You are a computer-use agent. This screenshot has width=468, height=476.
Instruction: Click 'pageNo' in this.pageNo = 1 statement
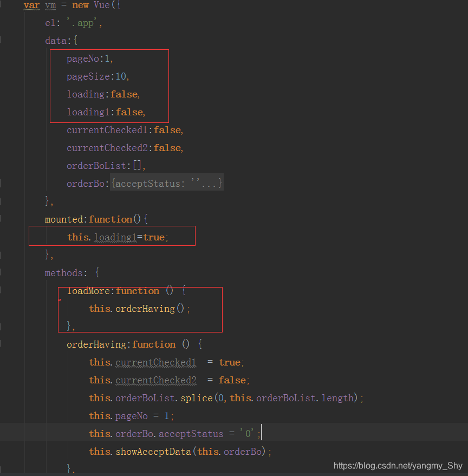click(132, 416)
